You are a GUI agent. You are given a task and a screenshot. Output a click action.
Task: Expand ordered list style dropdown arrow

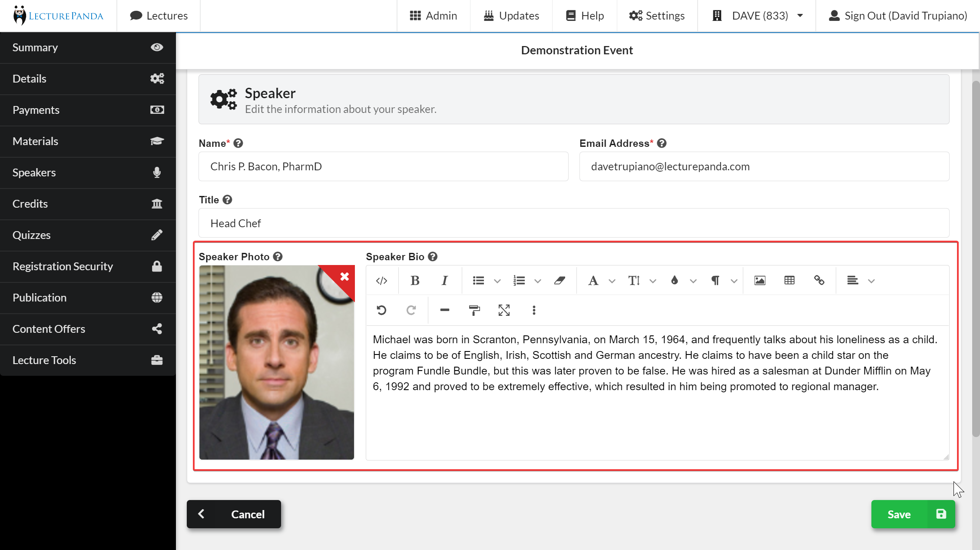click(x=538, y=281)
